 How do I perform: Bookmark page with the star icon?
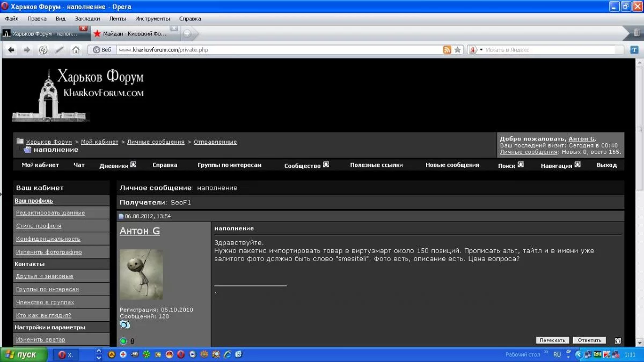coord(457,50)
